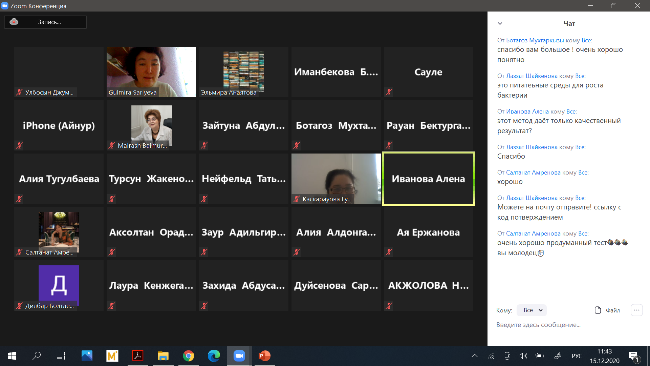650x366 pixels.
Task: Click muted mic icon on Рауан tile
Action: [389, 145]
